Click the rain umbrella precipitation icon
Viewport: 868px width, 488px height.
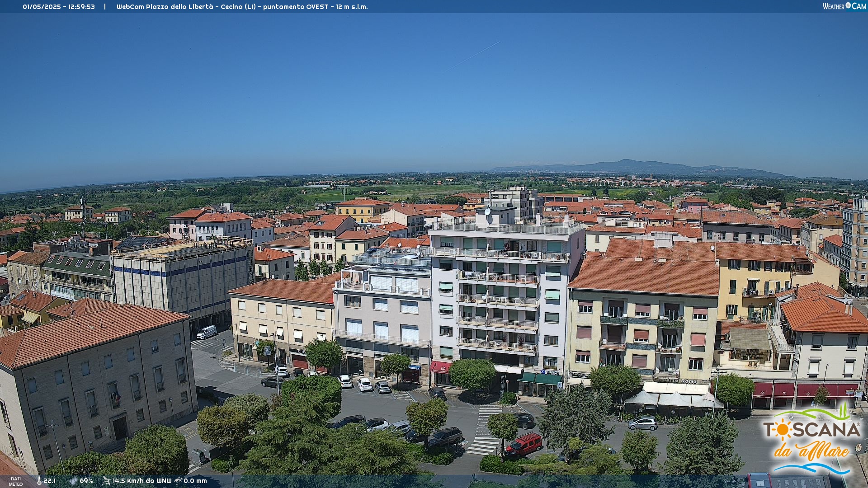coord(178,481)
